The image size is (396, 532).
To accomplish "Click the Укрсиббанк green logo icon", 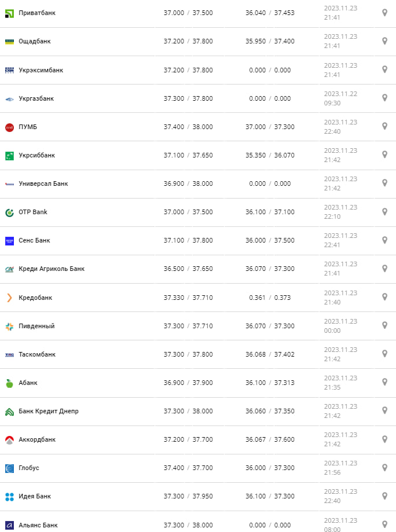I will pyautogui.click(x=9, y=155).
